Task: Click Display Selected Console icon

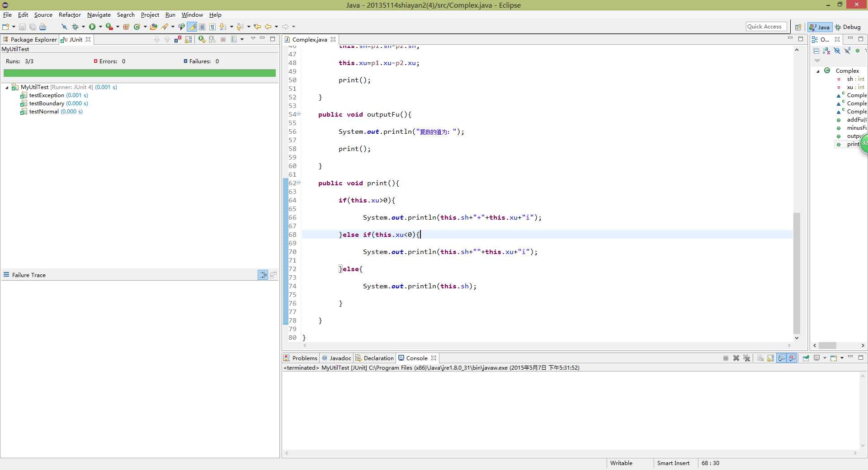Action: click(816, 358)
